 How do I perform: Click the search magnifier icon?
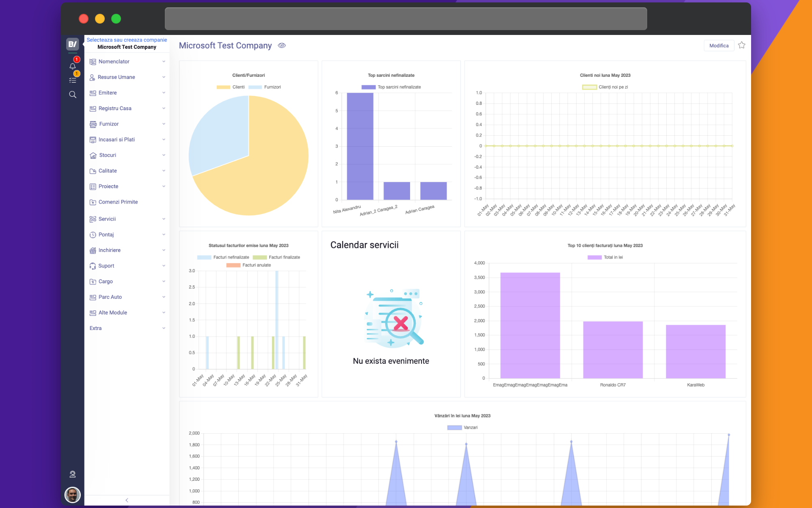point(73,95)
